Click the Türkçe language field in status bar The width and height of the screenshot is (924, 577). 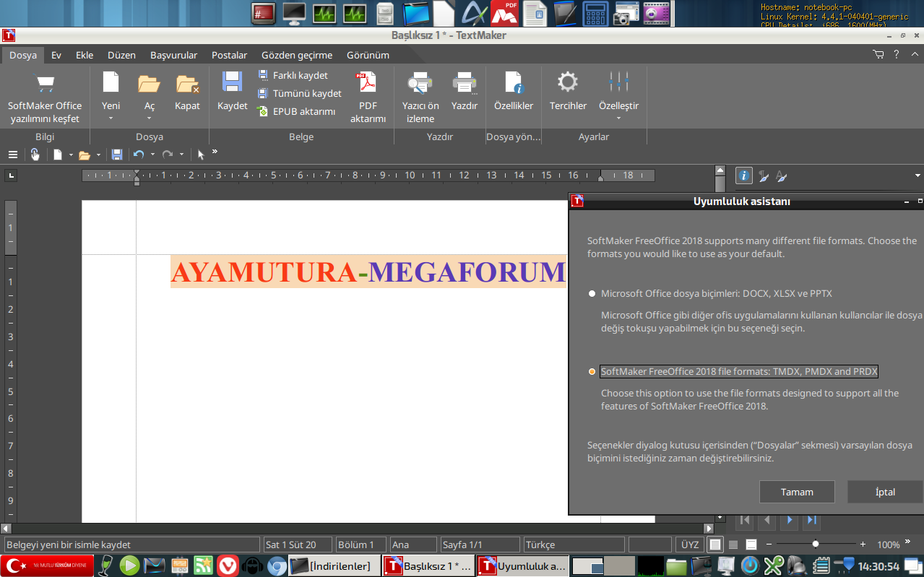(x=574, y=545)
